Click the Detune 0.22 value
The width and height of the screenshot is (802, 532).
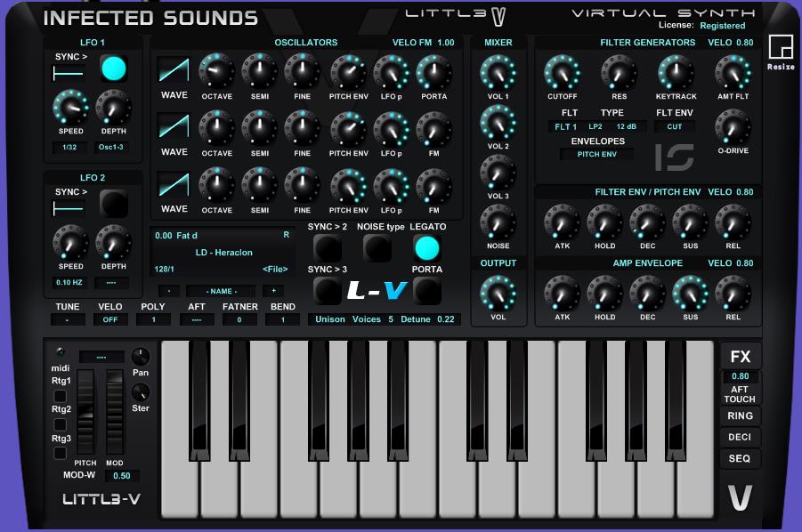tap(445, 319)
